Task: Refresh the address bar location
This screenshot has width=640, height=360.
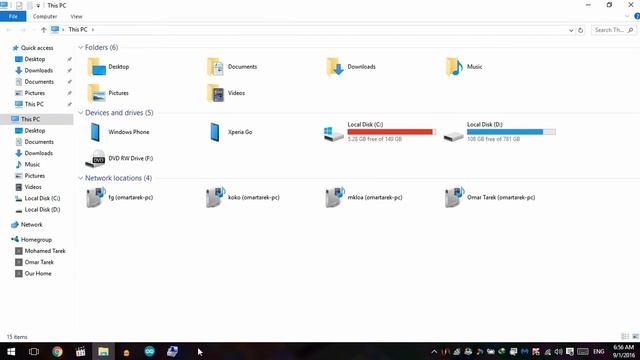Action: tap(580, 30)
